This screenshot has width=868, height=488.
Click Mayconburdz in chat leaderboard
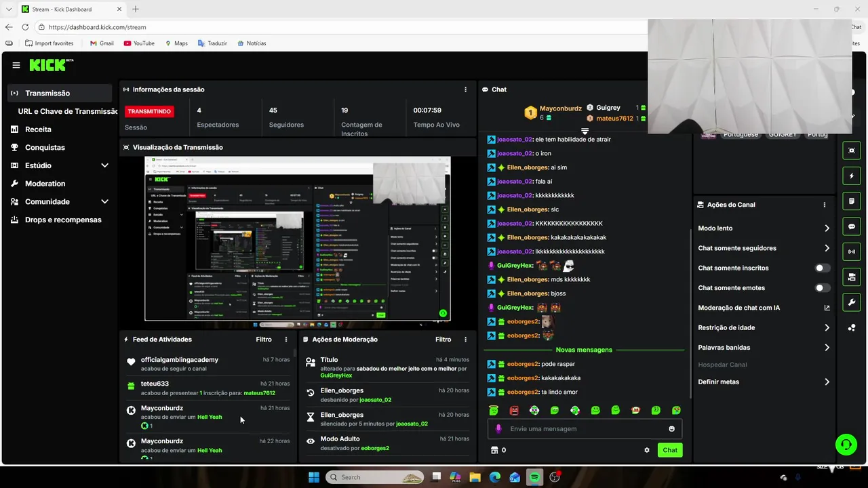[560, 108]
